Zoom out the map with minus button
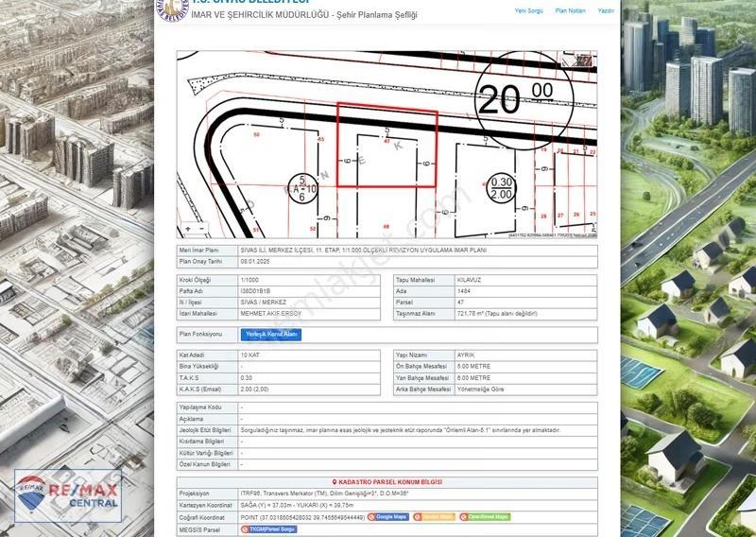Viewport: 756px width, 537px height. [202, 228]
